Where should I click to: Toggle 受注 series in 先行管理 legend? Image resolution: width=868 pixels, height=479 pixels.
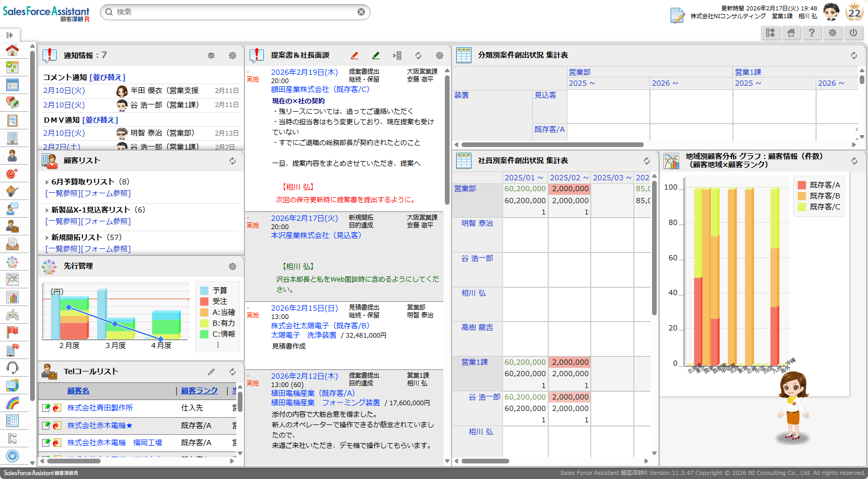pos(220,301)
